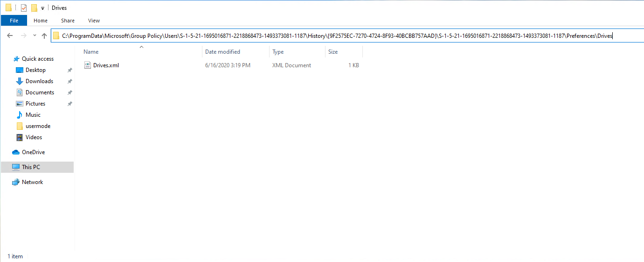Viewport: 644px width, 262px height.
Task: Click the usermode yellow folder icon
Action: (x=20, y=126)
